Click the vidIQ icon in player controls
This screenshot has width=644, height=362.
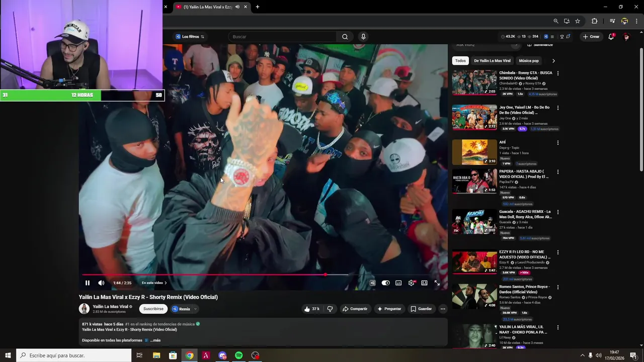click(373, 283)
